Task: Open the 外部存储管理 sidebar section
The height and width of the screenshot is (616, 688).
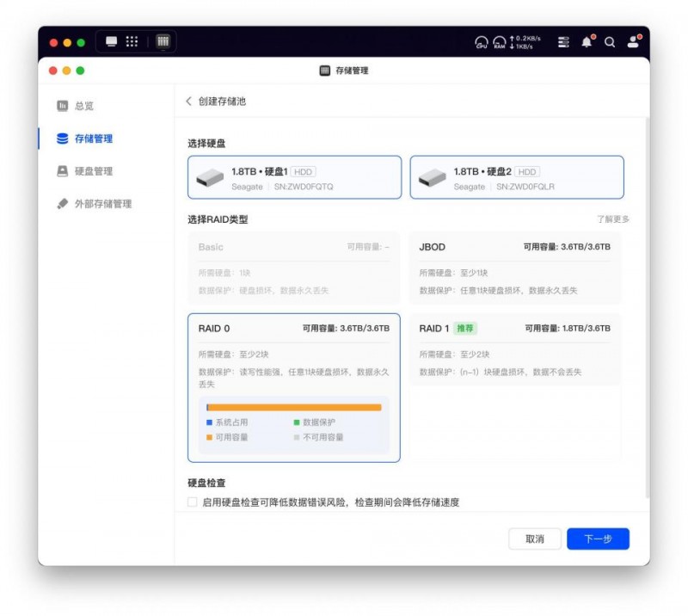Action: 102,204
